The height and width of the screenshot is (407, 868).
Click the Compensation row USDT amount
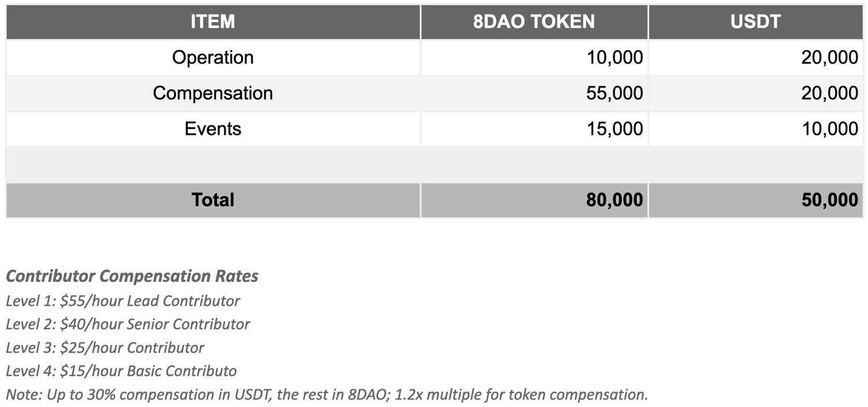click(x=829, y=93)
